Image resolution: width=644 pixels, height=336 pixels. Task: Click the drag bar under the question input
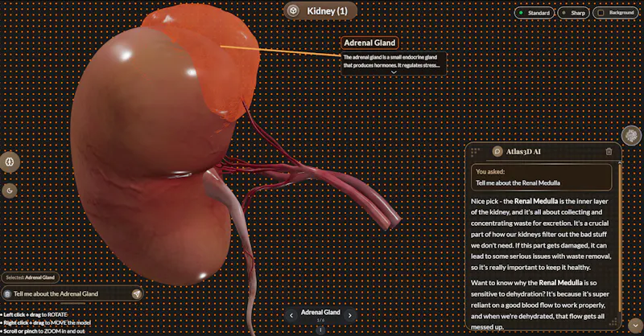tap(72, 304)
